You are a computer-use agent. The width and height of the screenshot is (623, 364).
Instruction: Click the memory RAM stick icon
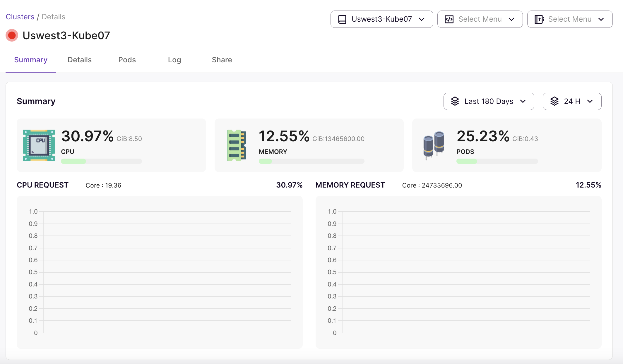click(237, 145)
